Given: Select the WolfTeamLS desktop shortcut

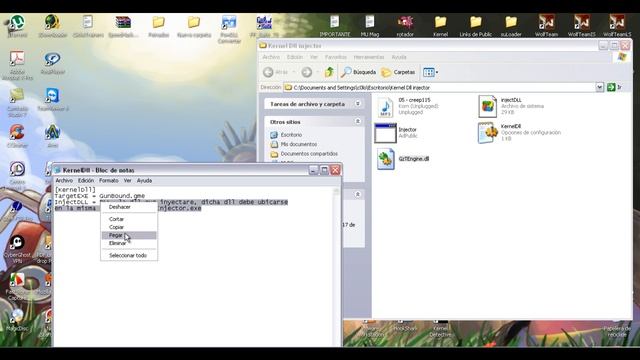Looking at the screenshot, I should (617, 27).
